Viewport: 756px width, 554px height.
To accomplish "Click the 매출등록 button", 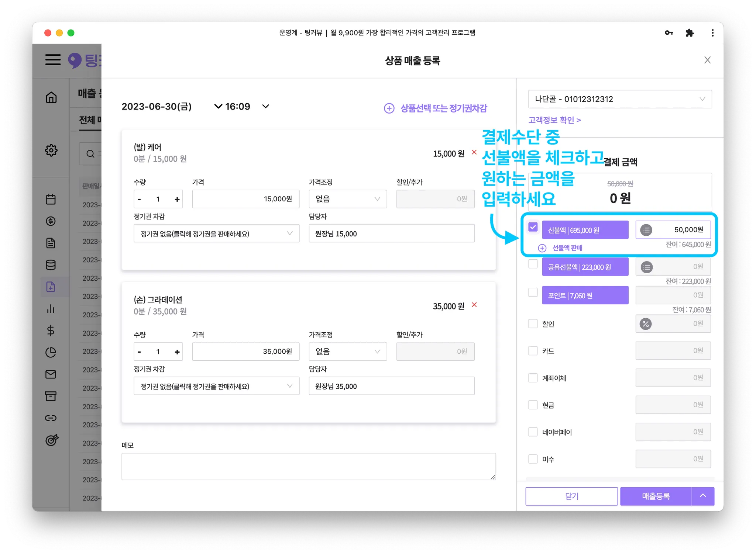I will pos(656,496).
